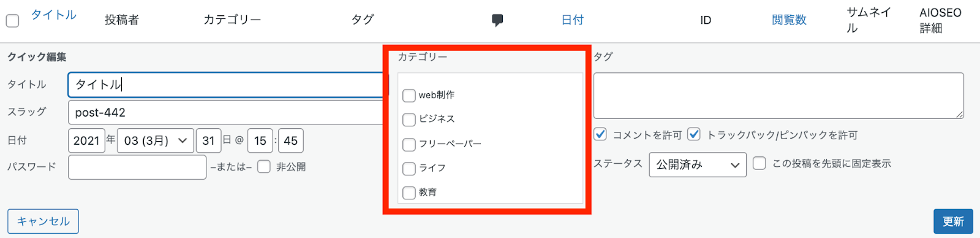This screenshot has height=238, width=980.
Task: Sort posts by タイトル column header
Action: (x=54, y=15)
